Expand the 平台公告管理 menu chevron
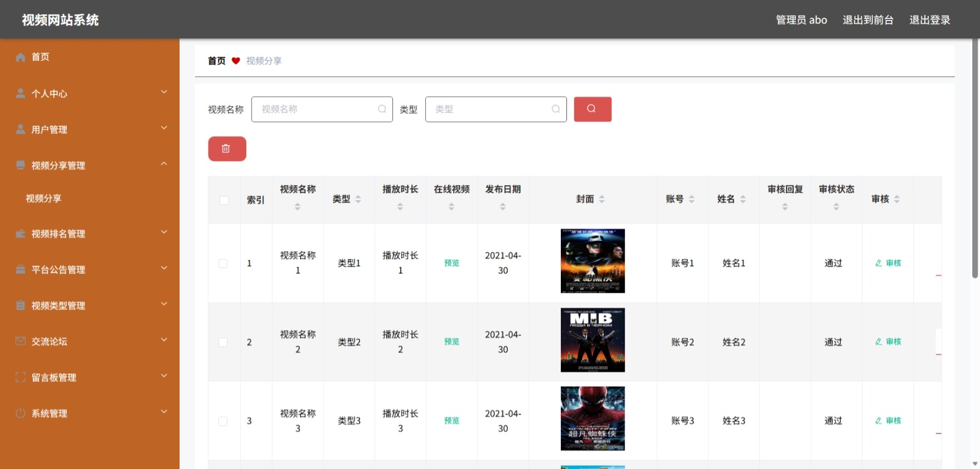The image size is (980, 469). click(164, 268)
